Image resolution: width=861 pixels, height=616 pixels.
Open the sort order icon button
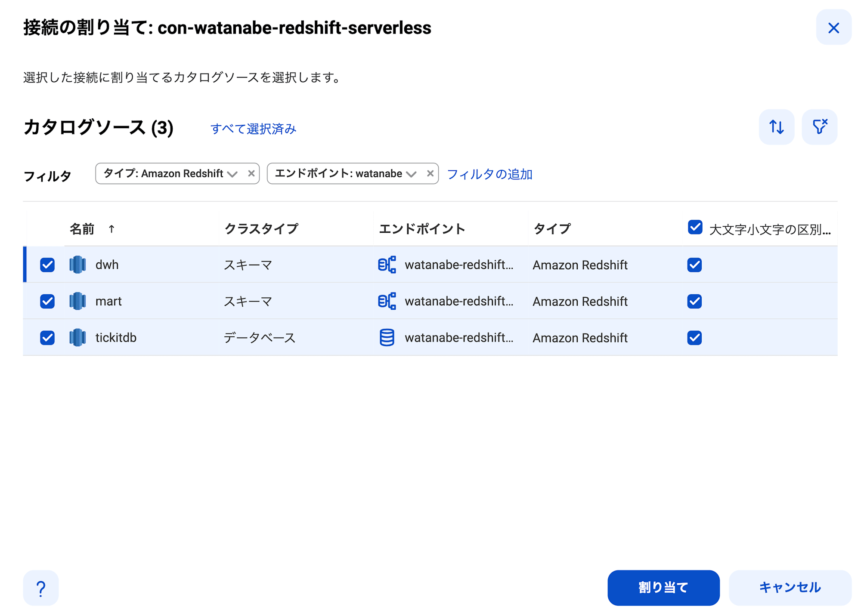(x=776, y=127)
